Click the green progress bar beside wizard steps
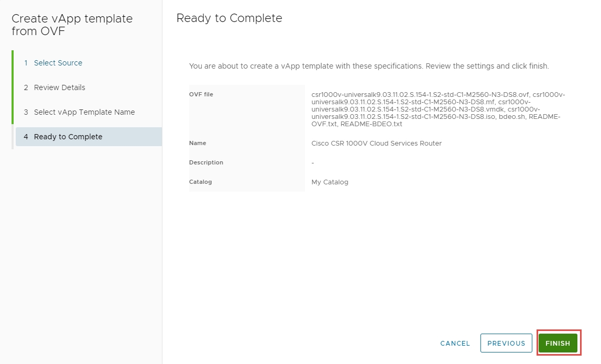The image size is (601, 364). [x=13, y=87]
